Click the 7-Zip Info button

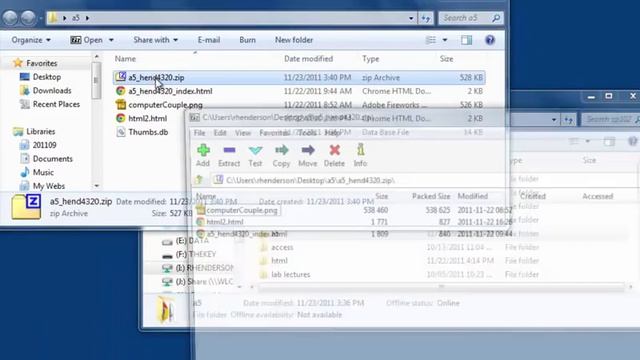coord(360,156)
